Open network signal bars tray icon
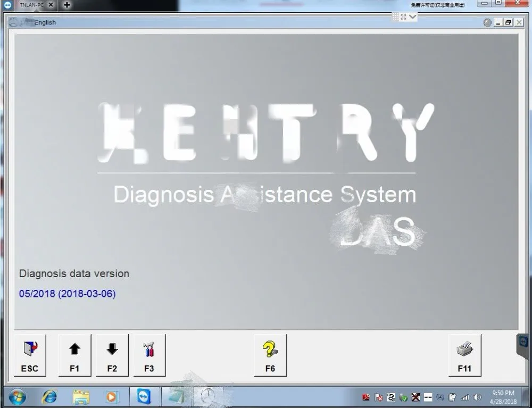This screenshot has height=408, width=532. click(465, 397)
